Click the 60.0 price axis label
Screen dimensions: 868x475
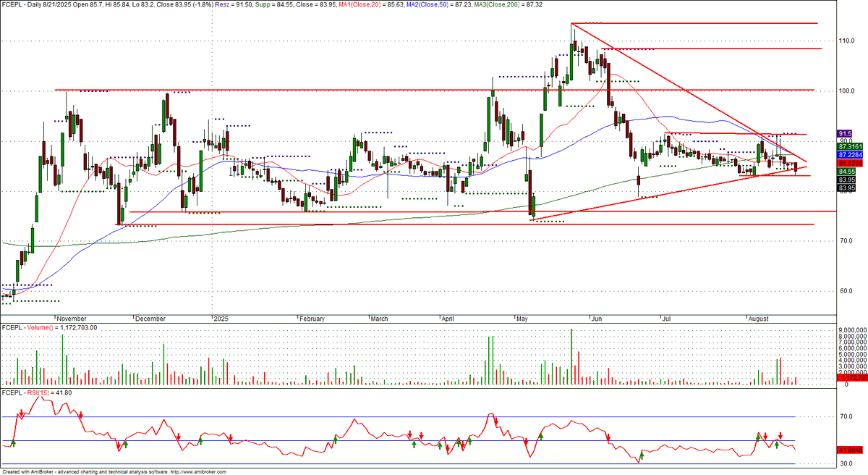pos(846,291)
